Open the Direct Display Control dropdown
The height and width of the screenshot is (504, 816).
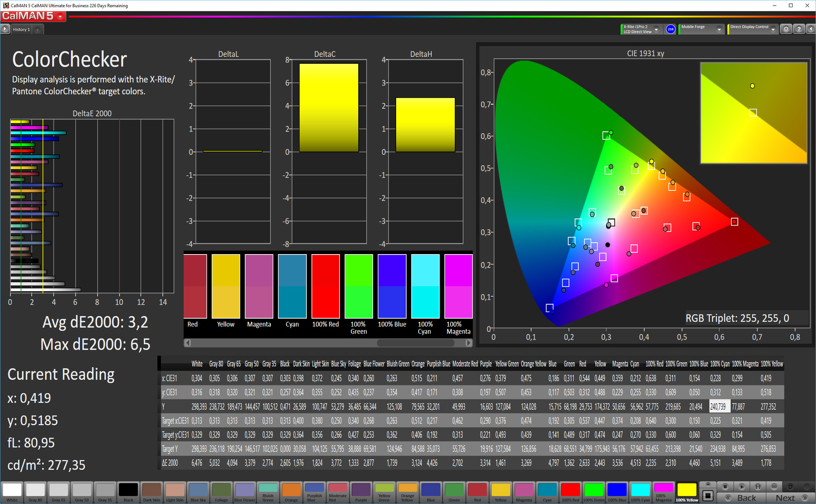point(773,29)
